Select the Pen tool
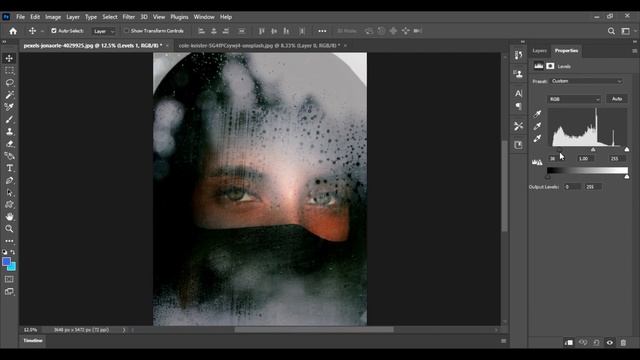The width and height of the screenshot is (640, 360). [9, 180]
